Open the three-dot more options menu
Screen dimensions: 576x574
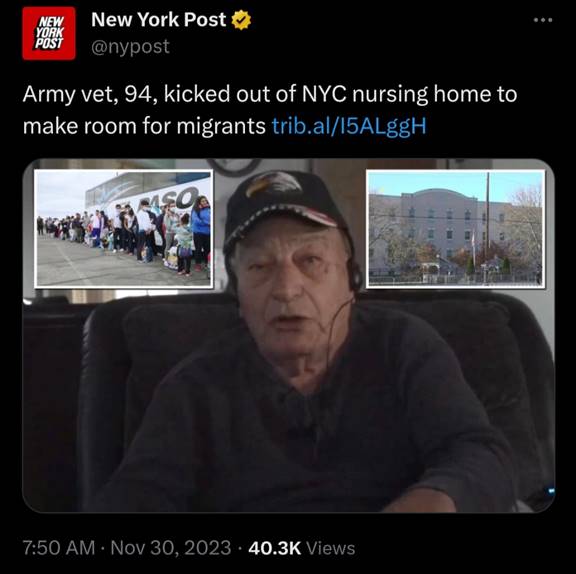(543, 20)
